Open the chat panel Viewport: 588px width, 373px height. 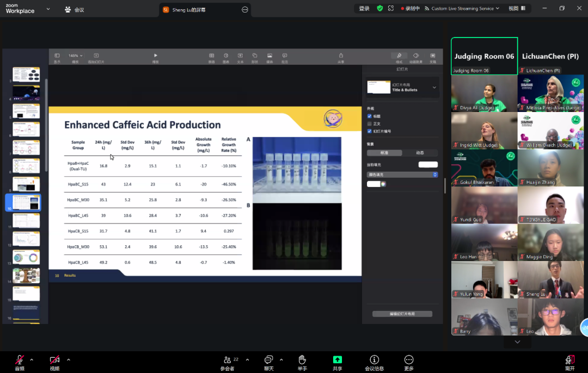pyautogui.click(x=268, y=360)
